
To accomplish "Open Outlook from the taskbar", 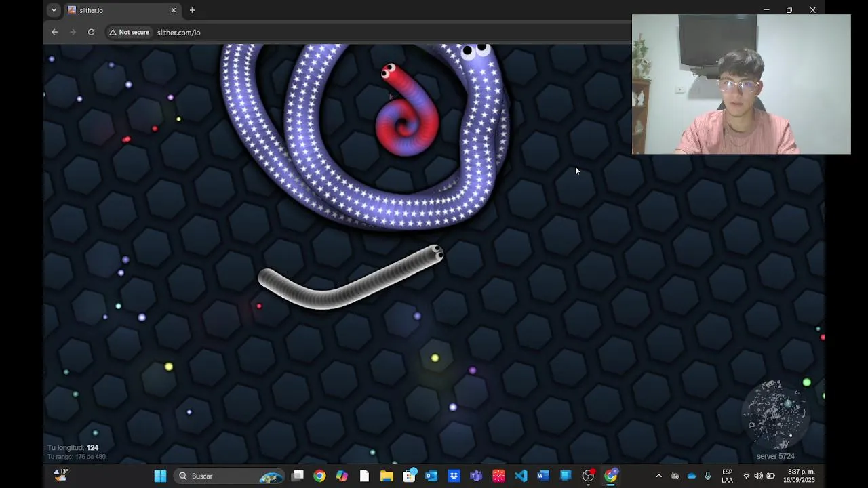I will point(431,476).
